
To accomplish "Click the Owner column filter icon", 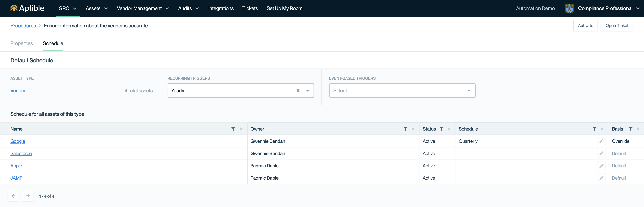I will tap(405, 129).
